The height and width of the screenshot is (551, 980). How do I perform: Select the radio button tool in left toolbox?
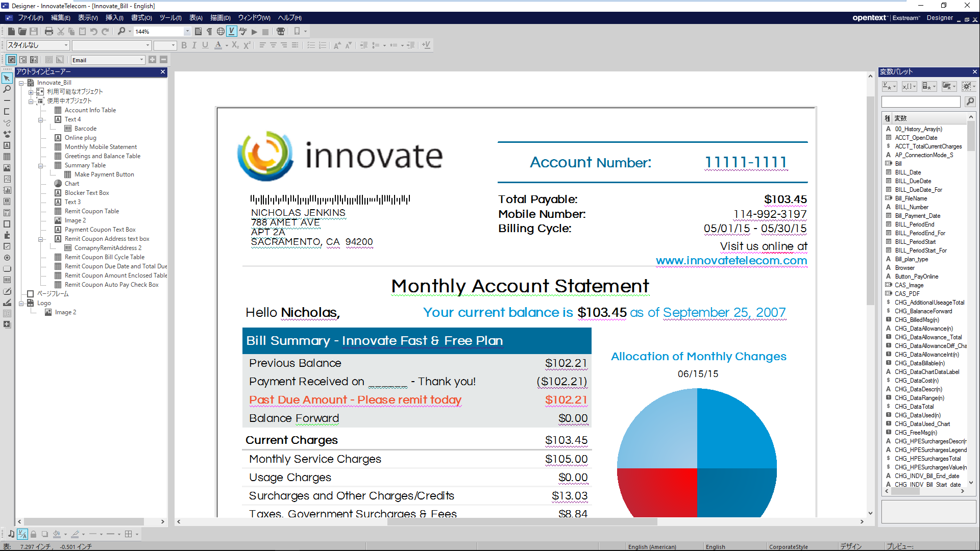pyautogui.click(x=7, y=258)
